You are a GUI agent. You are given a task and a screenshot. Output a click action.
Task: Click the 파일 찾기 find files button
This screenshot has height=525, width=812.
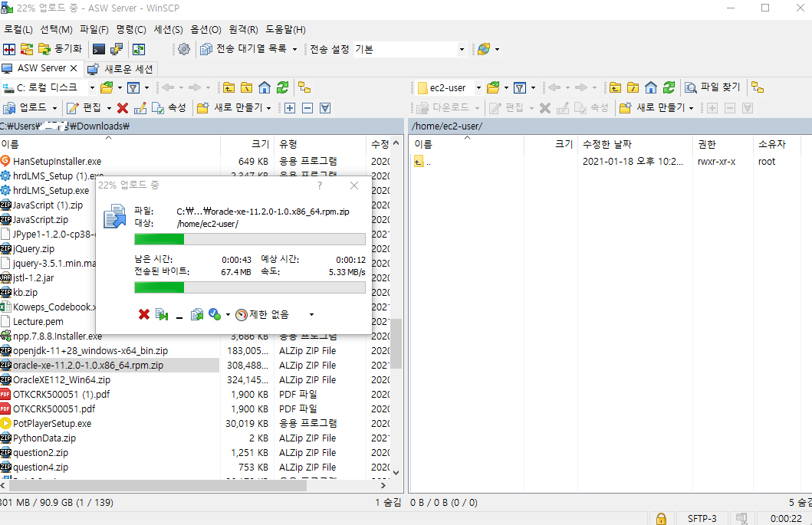pos(712,87)
